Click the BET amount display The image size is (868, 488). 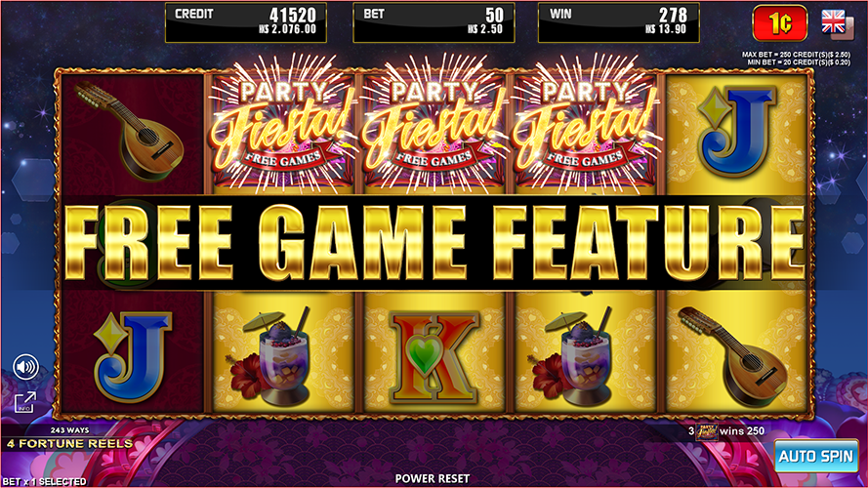coord(434,22)
